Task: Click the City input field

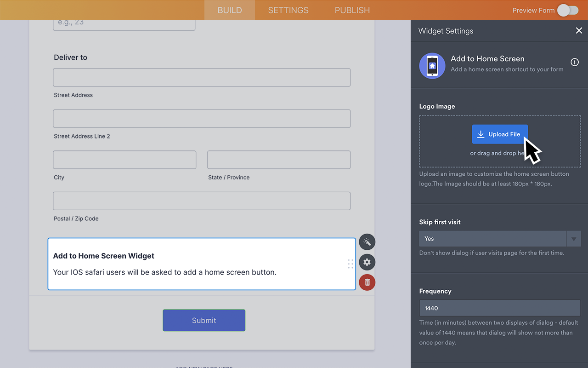Action: (124, 160)
